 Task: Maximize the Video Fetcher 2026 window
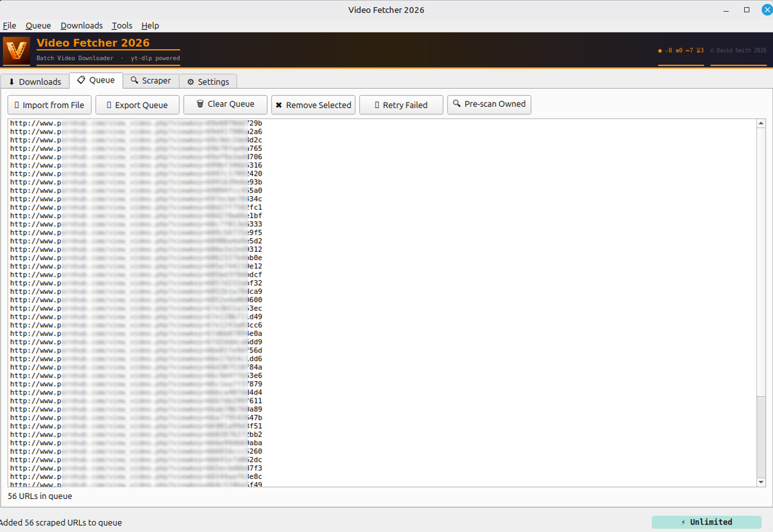click(x=747, y=10)
